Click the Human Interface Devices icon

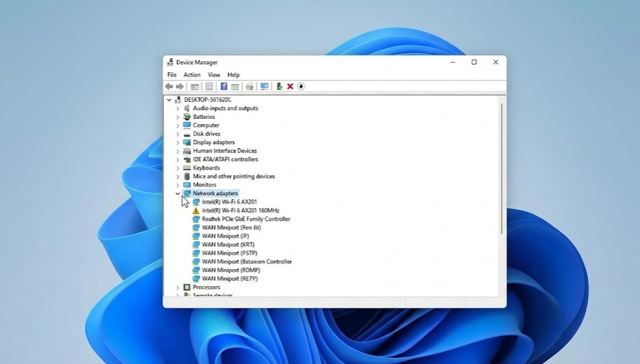coord(187,151)
